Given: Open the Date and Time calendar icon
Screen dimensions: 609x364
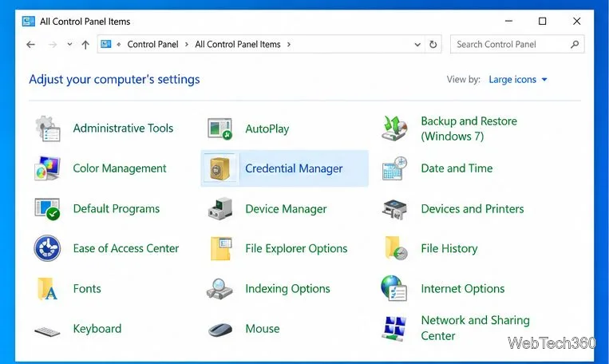Looking at the screenshot, I should click(394, 168).
